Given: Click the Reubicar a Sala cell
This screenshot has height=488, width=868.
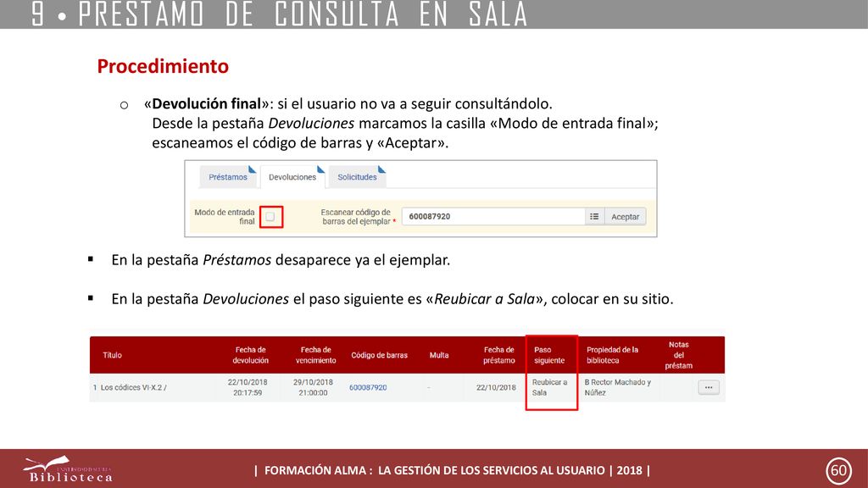Looking at the screenshot, I should pyautogui.click(x=549, y=387).
